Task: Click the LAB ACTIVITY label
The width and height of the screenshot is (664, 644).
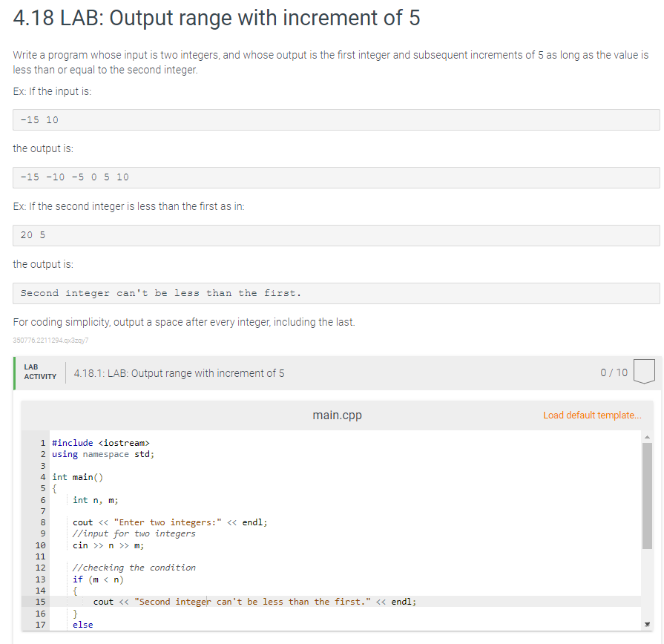Action: pyautogui.click(x=40, y=372)
